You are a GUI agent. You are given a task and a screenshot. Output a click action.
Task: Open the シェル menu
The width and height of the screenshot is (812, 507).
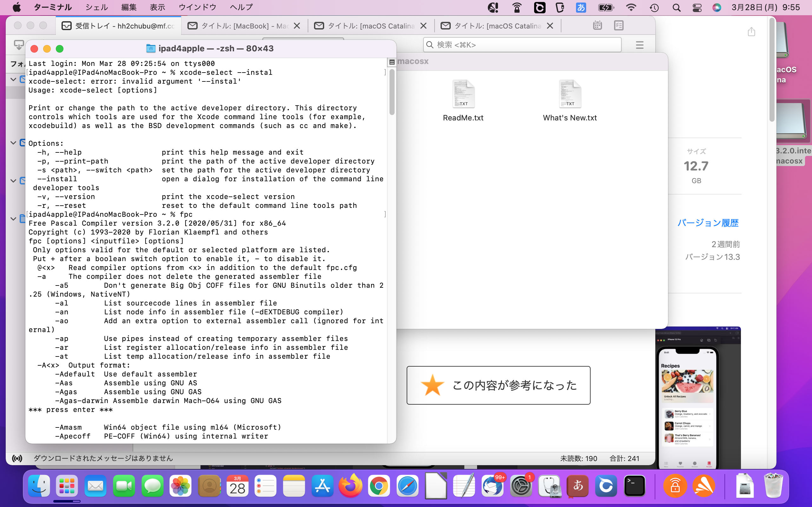[x=96, y=7]
